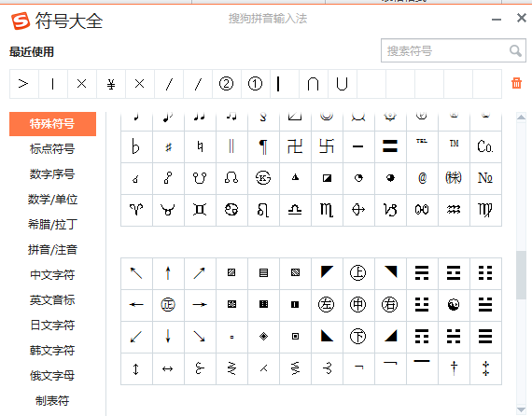532x416 pixels.
Task: Insert the 卍 symbol
Action: point(295,146)
